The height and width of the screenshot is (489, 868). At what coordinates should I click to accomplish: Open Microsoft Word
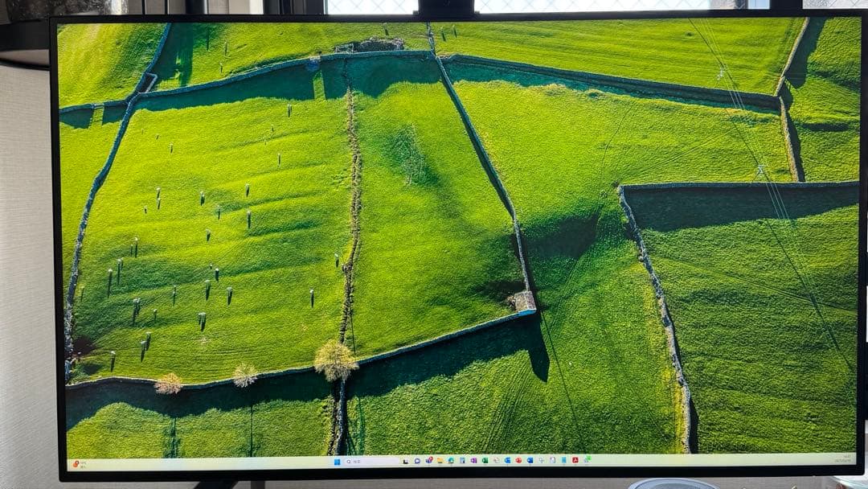pyautogui.click(x=462, y=463)
